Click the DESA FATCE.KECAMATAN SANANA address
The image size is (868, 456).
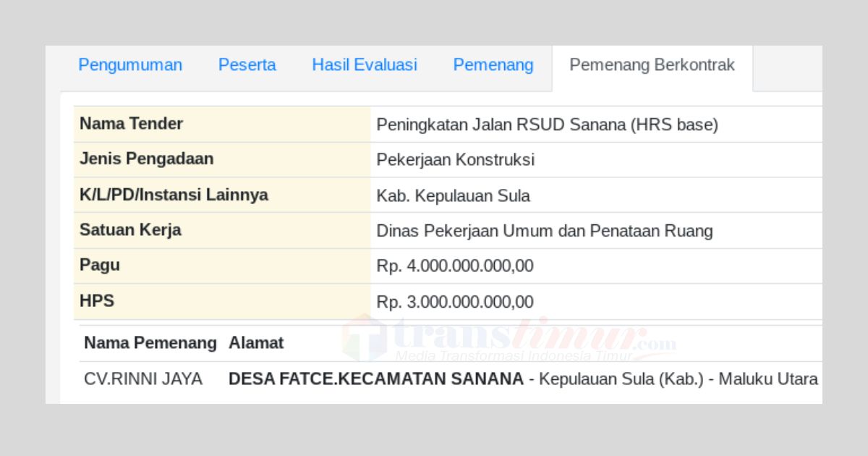pyautogui.click(x=376, y=379)
